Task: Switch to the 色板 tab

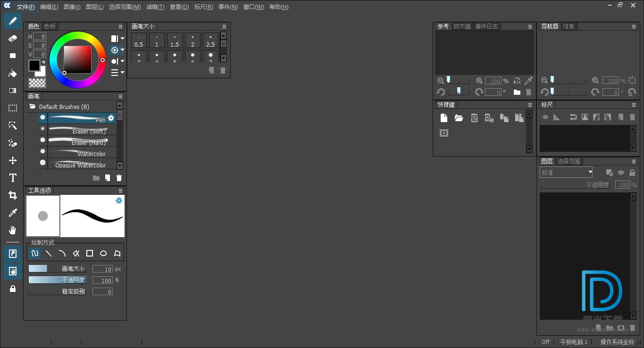Action: click(50, 26)
